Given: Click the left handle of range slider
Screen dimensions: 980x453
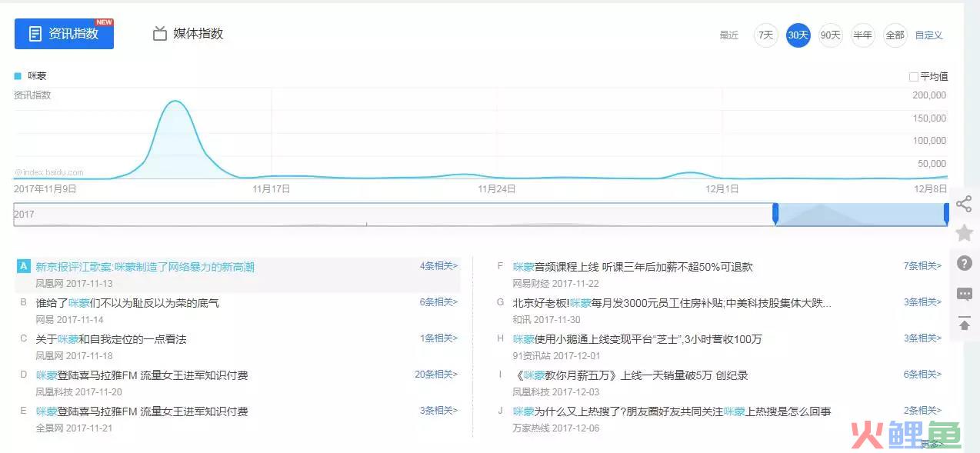Looking at the screenshot, I should tap(775, 214).
